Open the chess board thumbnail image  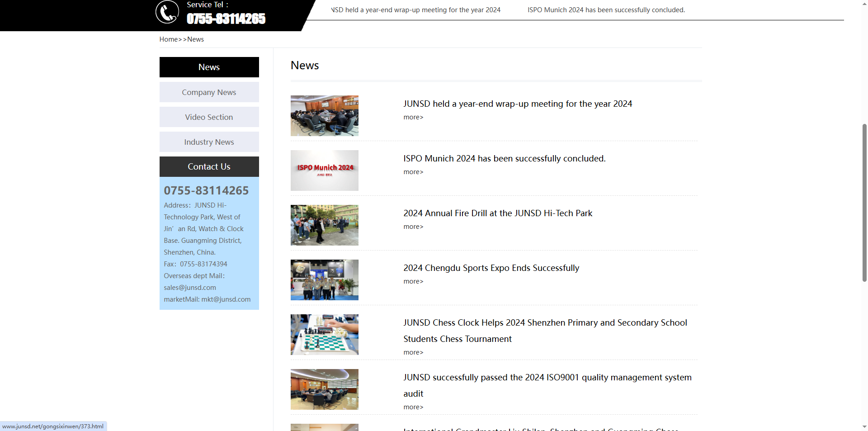pyautogui.click(x=325, y=335)
